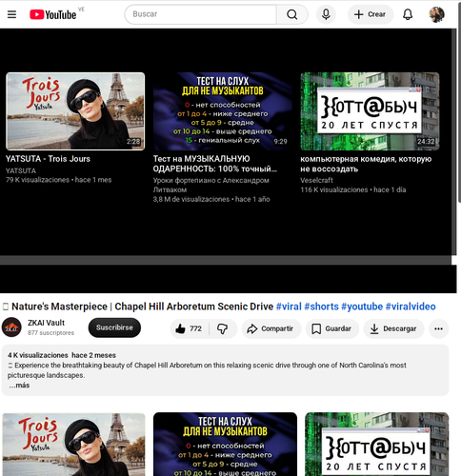Like the video with thumbs up
The height and width of the screenshot is (476, 461).
click(190, 328)
